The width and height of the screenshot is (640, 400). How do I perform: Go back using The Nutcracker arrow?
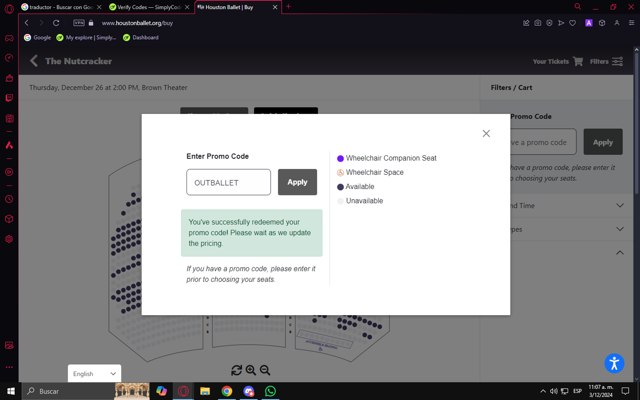tap(34, 61)
